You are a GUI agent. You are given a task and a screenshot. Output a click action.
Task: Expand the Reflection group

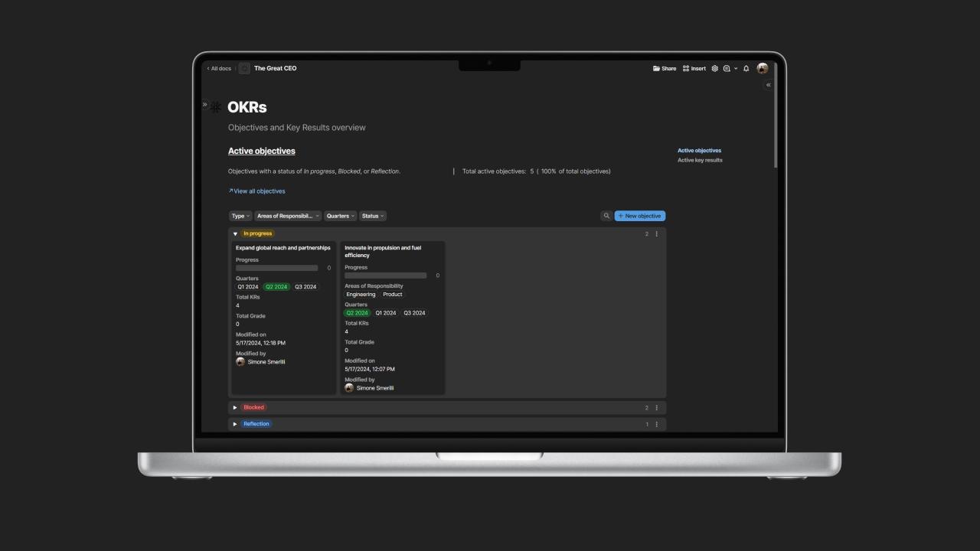(x=235, y=424)
